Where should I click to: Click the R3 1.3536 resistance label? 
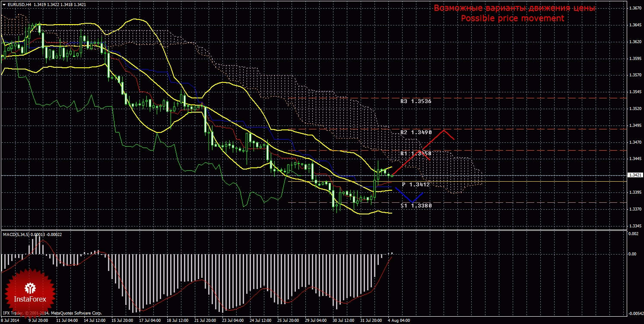coord(416,101)
